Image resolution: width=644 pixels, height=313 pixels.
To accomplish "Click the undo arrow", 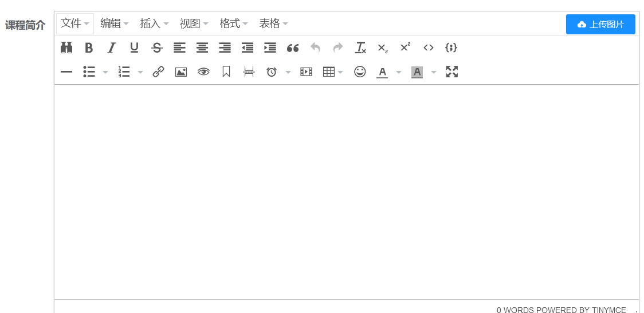I will click(315, 48).
